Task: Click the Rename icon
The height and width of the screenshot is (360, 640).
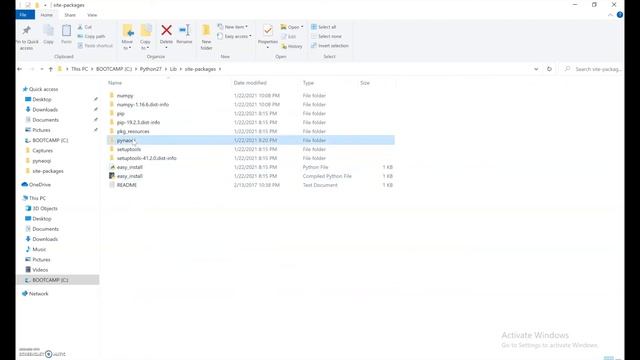Action: 184,30
